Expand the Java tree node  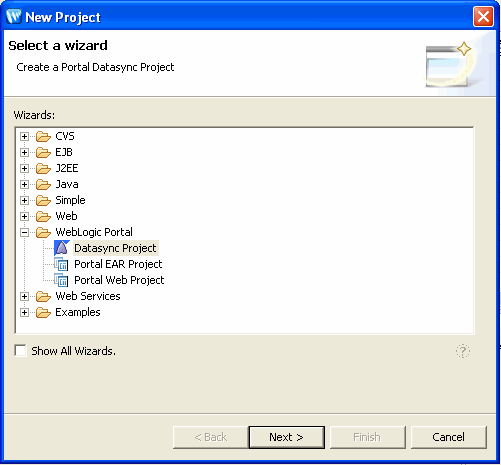(x=24, y=184)
